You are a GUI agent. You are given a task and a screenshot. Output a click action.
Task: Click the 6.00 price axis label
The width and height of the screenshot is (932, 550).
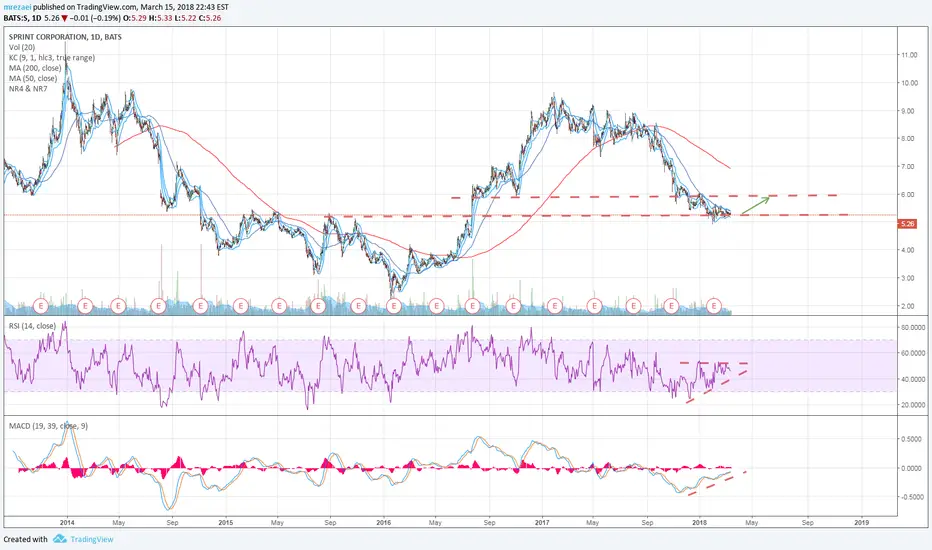pos(907,194)
